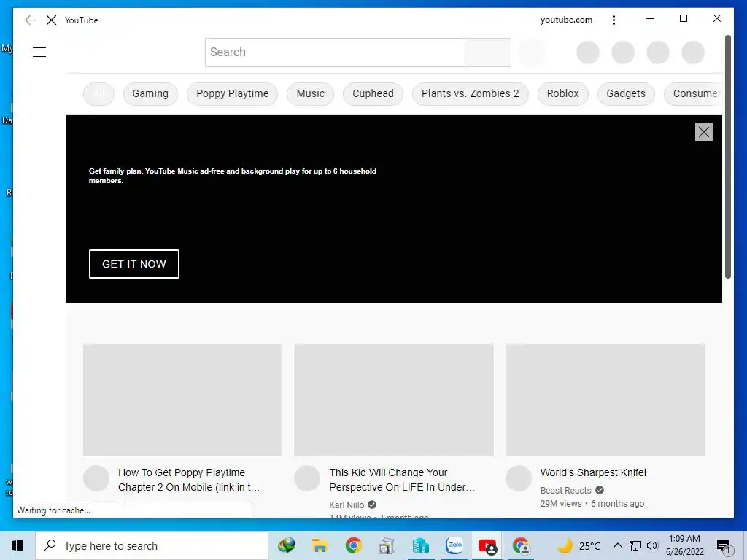
Task: Stop page loading with the X icon
Action: tap(52, 20)
